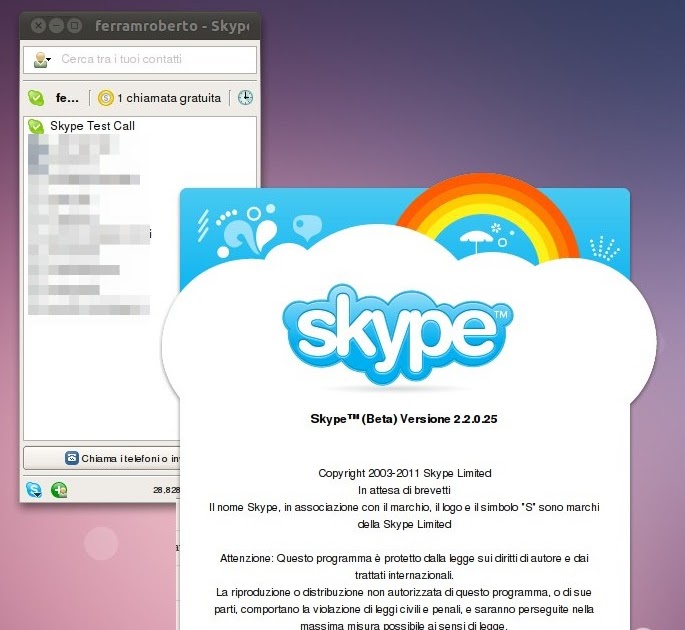Click the online users count text
The width and height of the screenshot is (685, 630).
pyautogui.click(x=166, y=490)
